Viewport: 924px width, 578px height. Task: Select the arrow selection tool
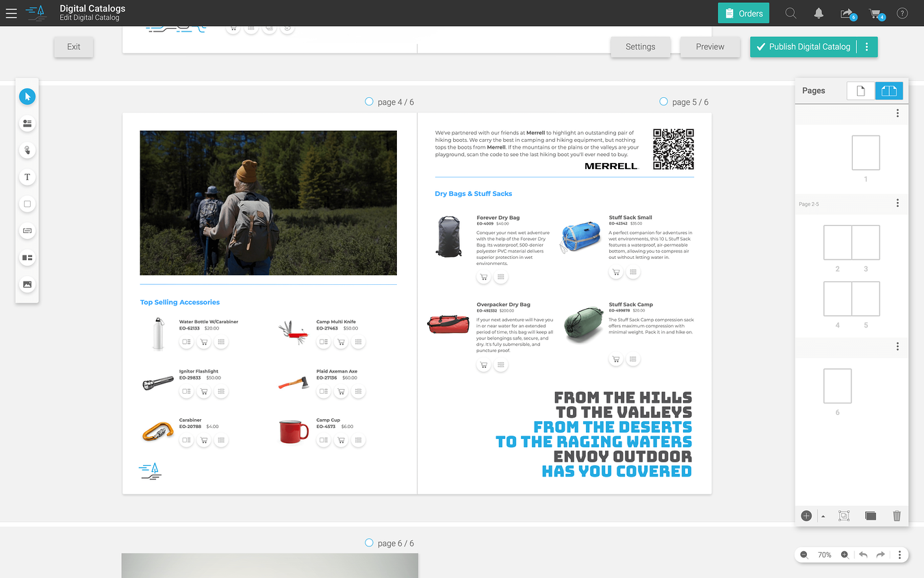27,96
